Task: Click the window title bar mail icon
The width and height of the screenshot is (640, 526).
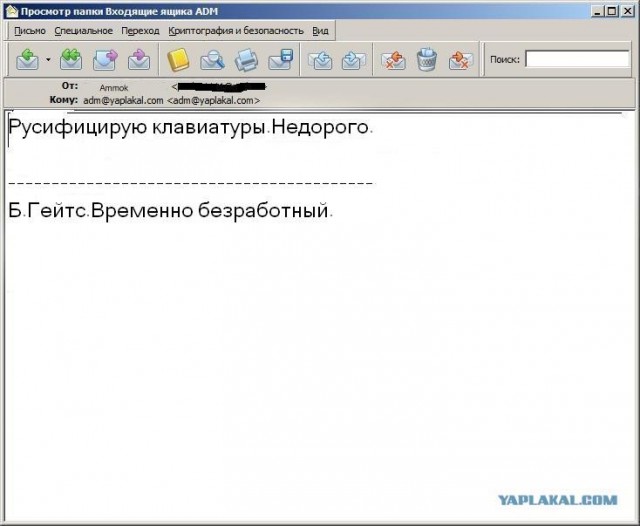Action: point(12,11)
